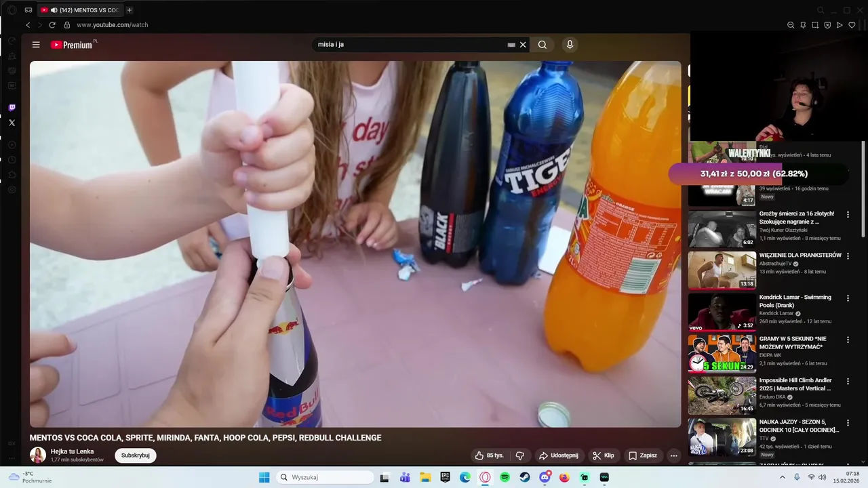
Task: Open File Explorer from taskbar
Action: pyautogui.click(x=425, y=477)
